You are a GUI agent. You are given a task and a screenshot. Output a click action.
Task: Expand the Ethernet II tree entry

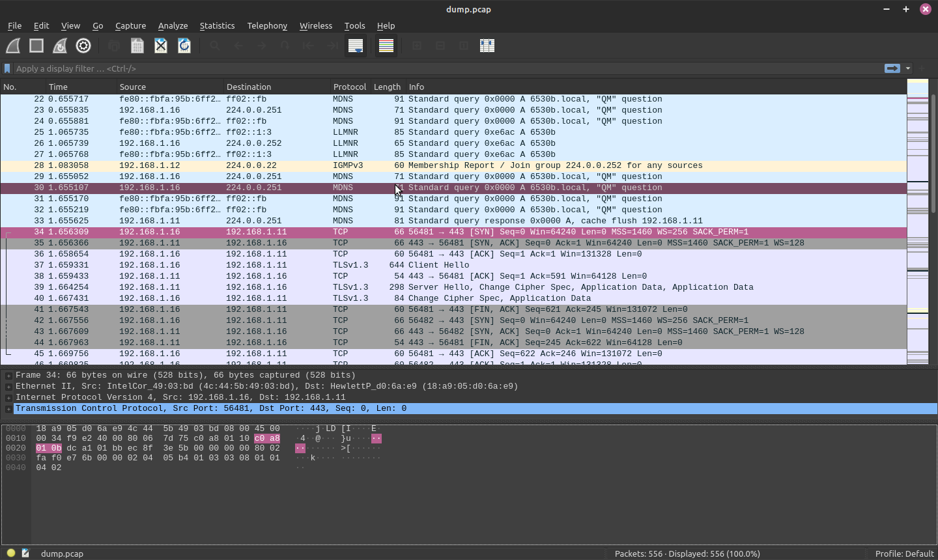[x=8, y=387]
